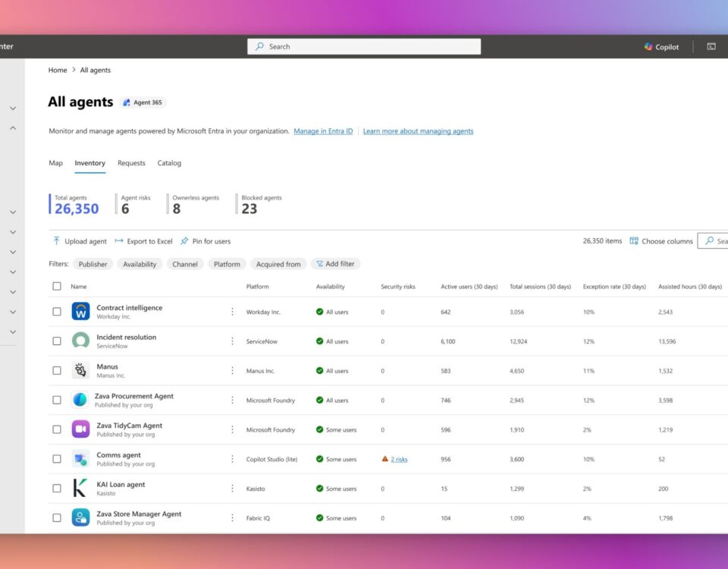
Task: Click the Copilot icon in top bar
Action: pos(648,47)
